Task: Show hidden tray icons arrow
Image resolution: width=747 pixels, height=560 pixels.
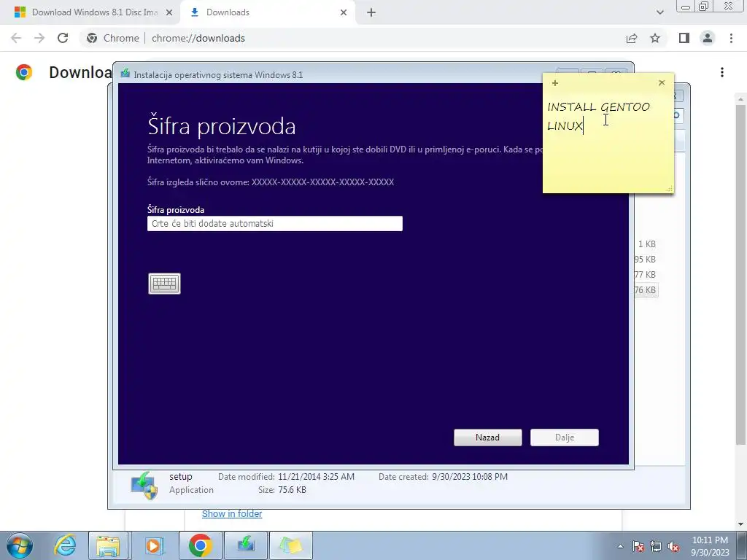Action: click(x=620, y=546)
